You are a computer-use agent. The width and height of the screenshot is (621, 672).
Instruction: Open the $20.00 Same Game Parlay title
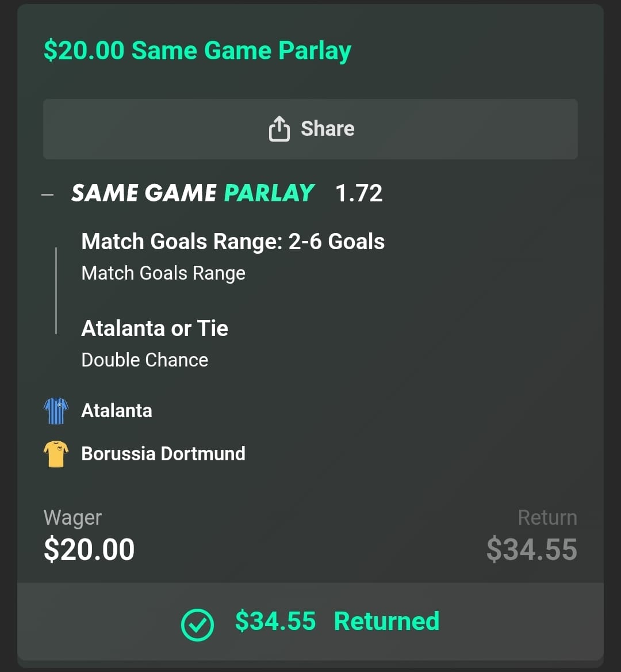[197, 51]
